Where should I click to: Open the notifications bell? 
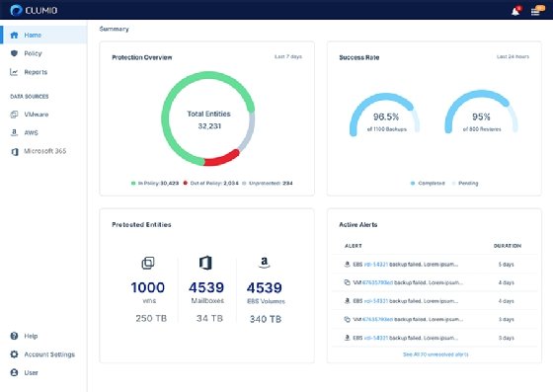point(515,11)
